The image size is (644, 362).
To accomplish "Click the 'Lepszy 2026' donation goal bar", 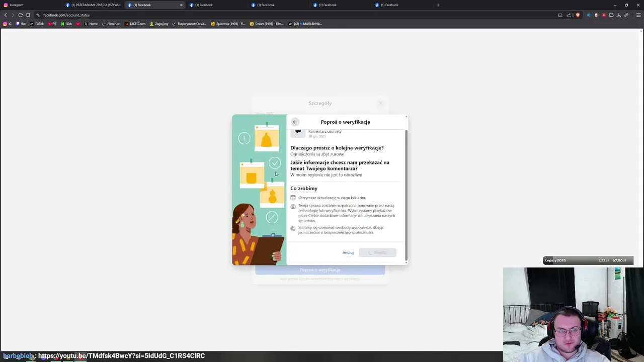I will pos(588,260).
